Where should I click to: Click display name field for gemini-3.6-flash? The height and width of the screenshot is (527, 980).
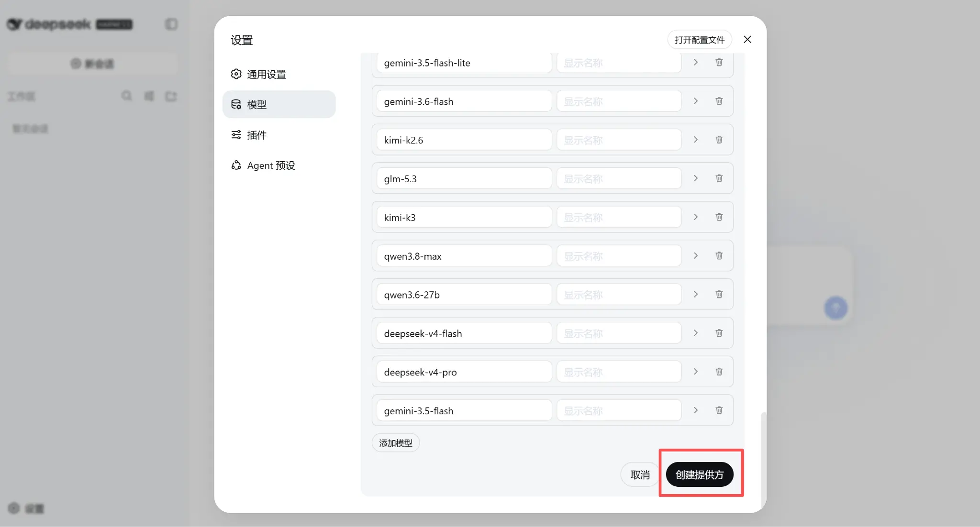tap(619, 101)
